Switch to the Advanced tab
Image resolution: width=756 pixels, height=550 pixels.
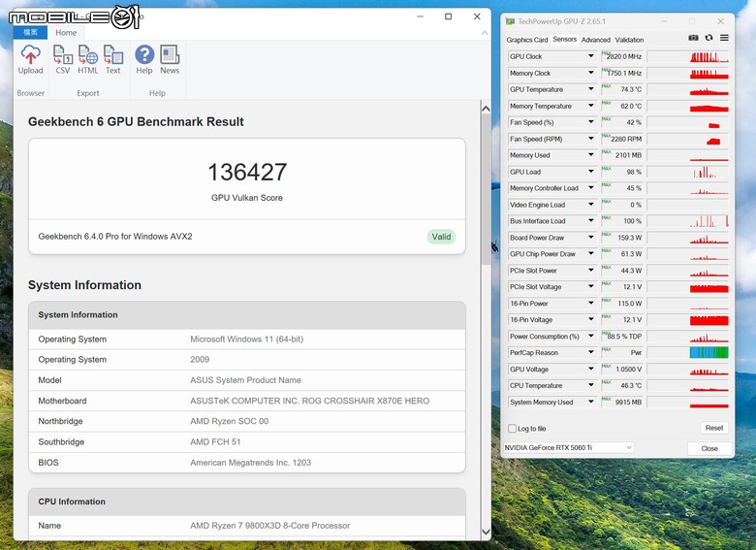[595, 40]
